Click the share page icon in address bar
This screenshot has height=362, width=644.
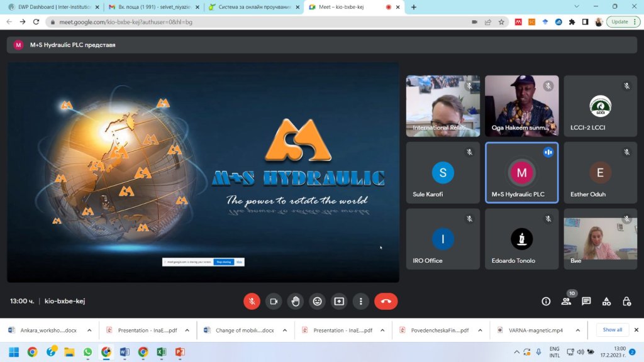coord(488,22)
